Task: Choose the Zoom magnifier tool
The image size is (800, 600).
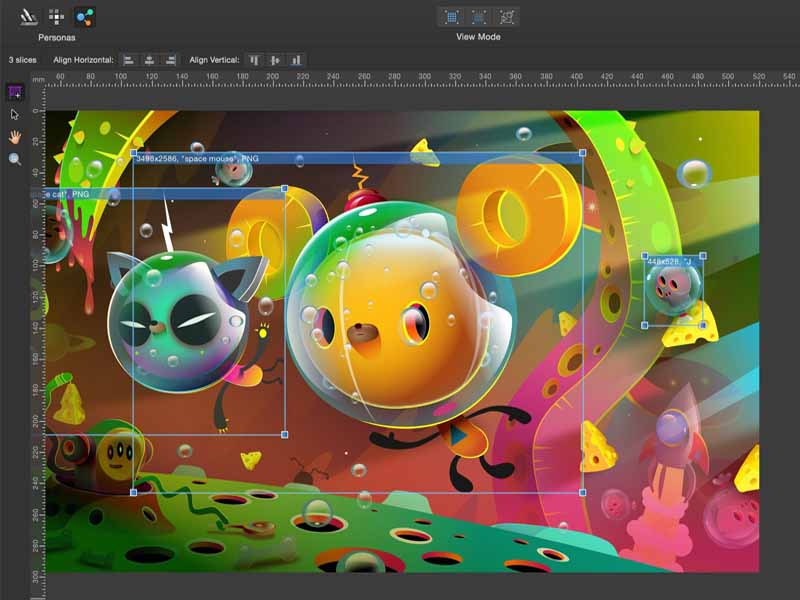Action: click(x=15, y=159)
